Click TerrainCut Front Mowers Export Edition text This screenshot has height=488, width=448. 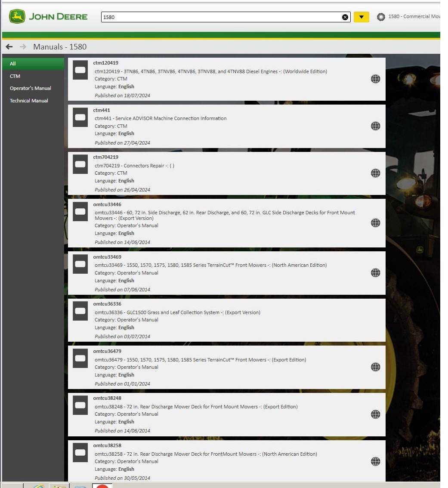[200, 360]
